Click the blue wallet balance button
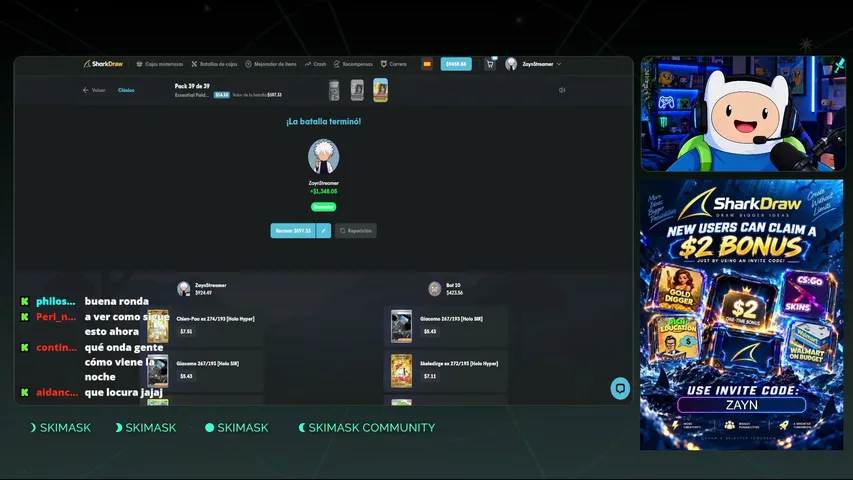The image size is (853, 480). (456, 64)
